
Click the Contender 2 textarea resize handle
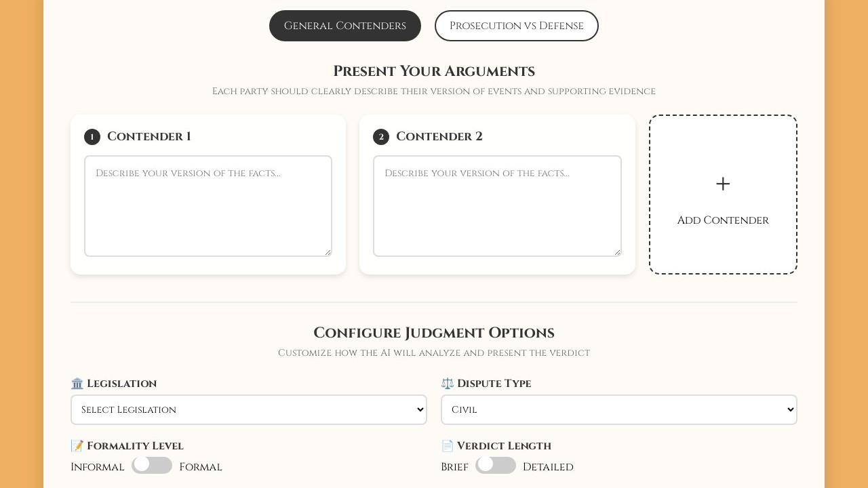point(617,253)
